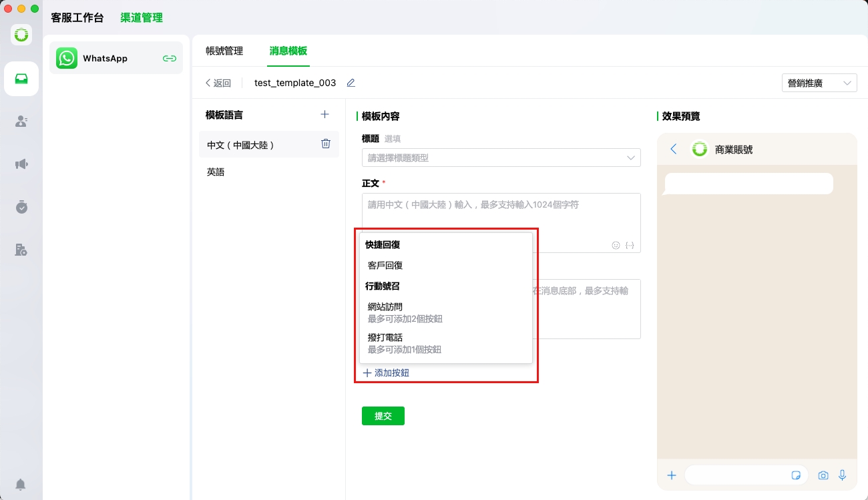868x500 pixels.
Task: Open the contacts icon in the sidebar
Action: (21, 121)
